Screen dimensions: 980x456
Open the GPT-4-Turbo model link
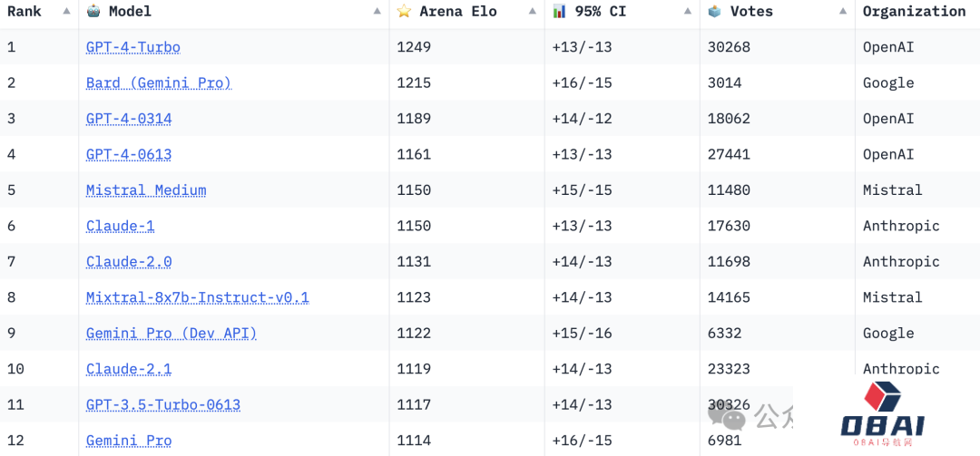[x=132, y=47]
